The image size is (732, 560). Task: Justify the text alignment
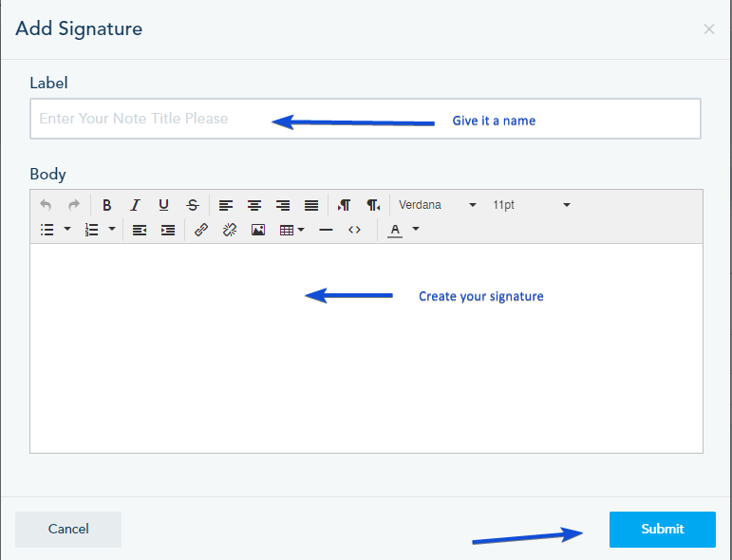click(311, 205)
